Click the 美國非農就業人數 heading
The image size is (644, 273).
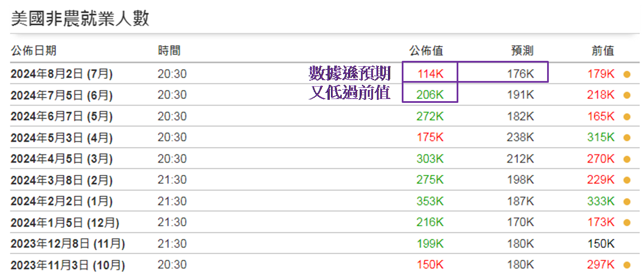coord(80,19)
